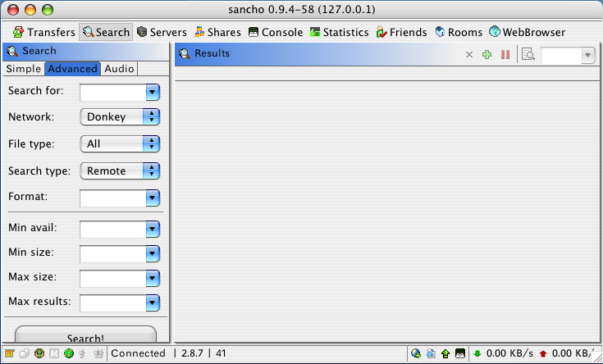This screenshot has width=603, height=364.
Task: Click the download rate 0.00 KB/s text
Action: [x=510, y=353]
